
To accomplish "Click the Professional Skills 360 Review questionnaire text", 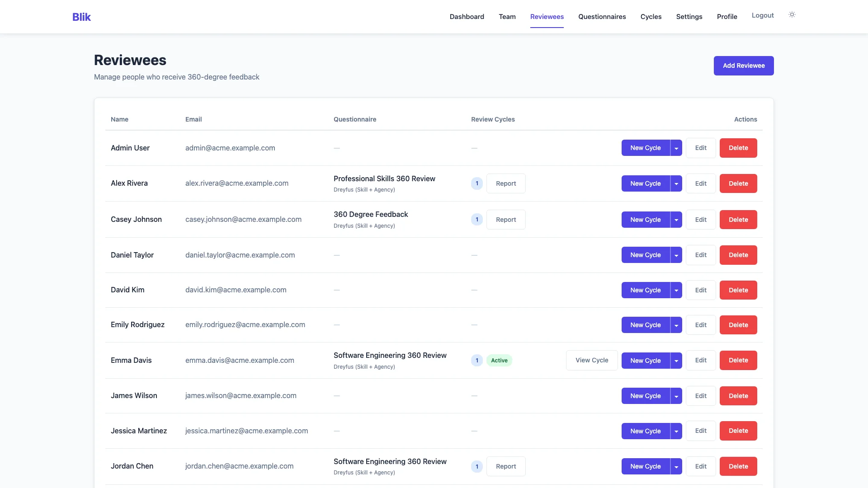I will [384, 178].
